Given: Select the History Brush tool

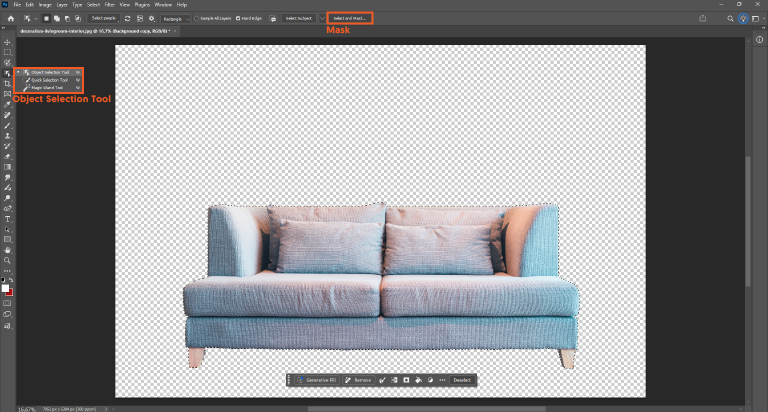Looking at the screenshot, I should [x=7, y=146].
